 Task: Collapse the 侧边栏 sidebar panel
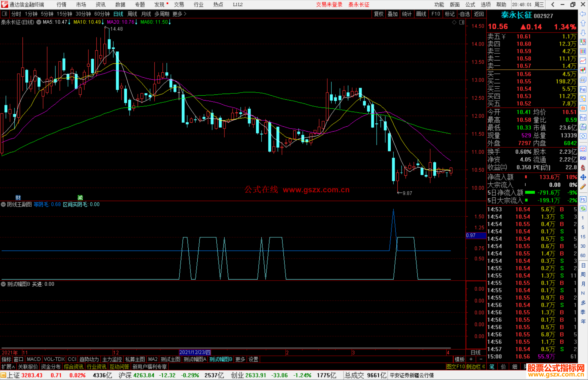[x=476, y=367]
